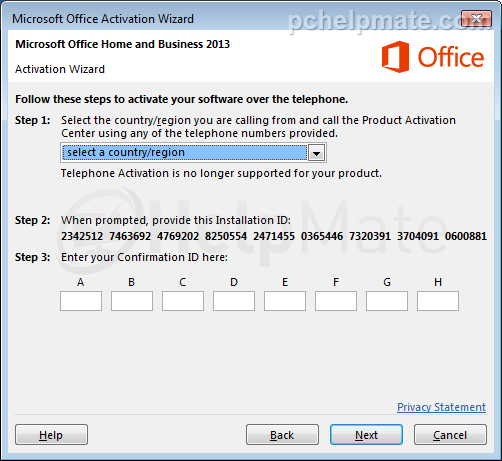Click the Installation ID number text
The height and width of the screenshot is (461, 502).
pos(274,236)
